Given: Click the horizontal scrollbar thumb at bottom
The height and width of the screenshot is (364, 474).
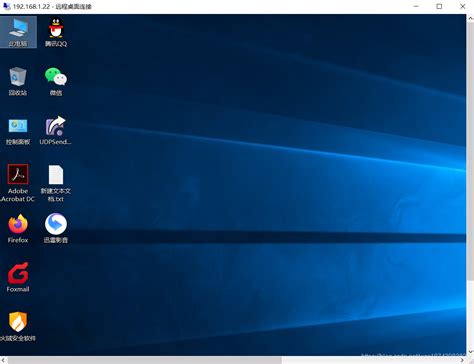Looking at the screenshot, I should pos(145,360).
